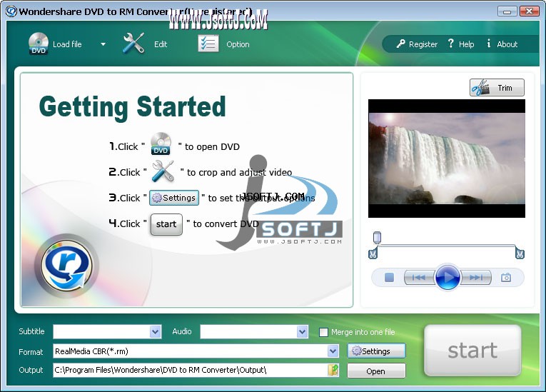546x392 pixels.
Task: Expand the Format dropdown arrow
Action: click(x=333, y=351)
